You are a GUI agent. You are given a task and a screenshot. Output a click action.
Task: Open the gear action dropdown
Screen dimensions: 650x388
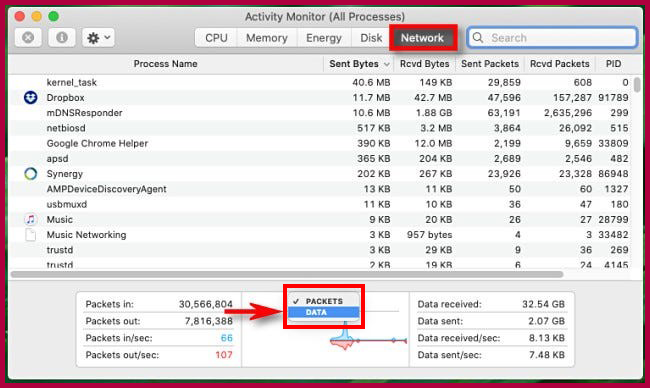pos(98,38)
